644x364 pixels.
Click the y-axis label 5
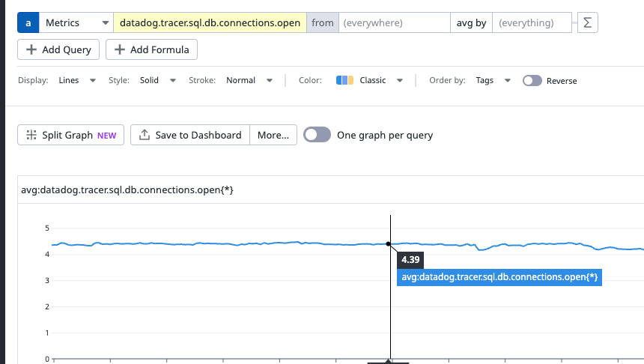pyautogui.click(x=47, y=228)
